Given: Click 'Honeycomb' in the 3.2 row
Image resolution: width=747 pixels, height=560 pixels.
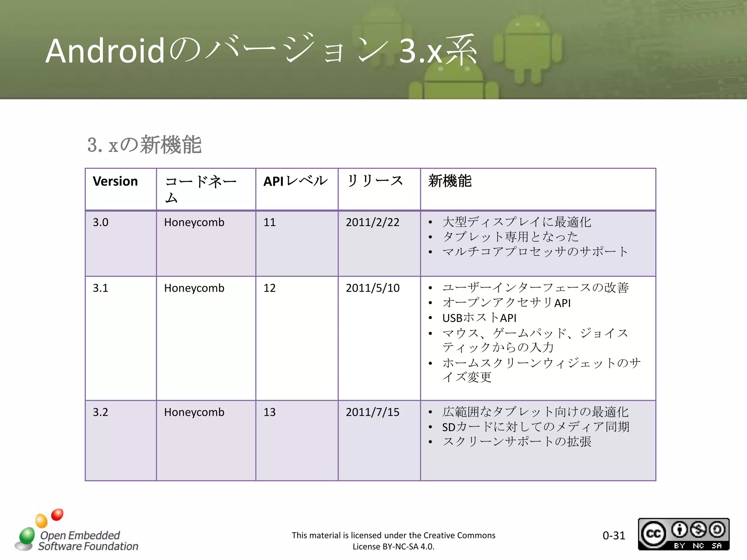Looking at the screenshot, I should (194, 412).
